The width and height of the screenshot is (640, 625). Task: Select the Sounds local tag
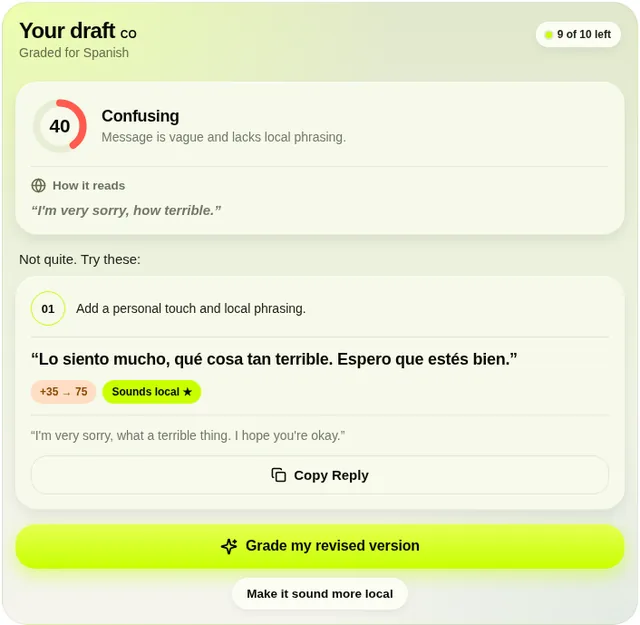click(x=151, y=392)
